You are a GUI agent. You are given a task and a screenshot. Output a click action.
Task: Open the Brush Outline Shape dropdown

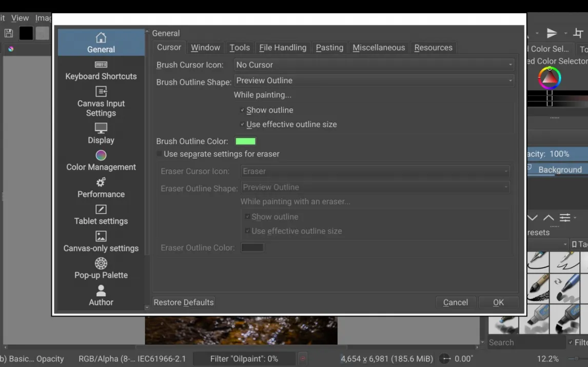point(374,80)
